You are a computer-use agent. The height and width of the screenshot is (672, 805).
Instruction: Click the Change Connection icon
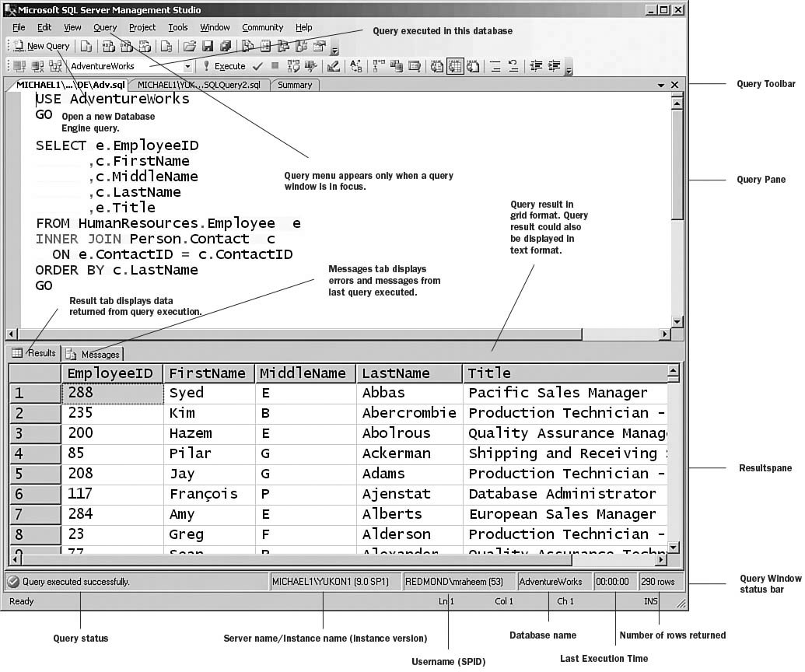pos(55,66)
